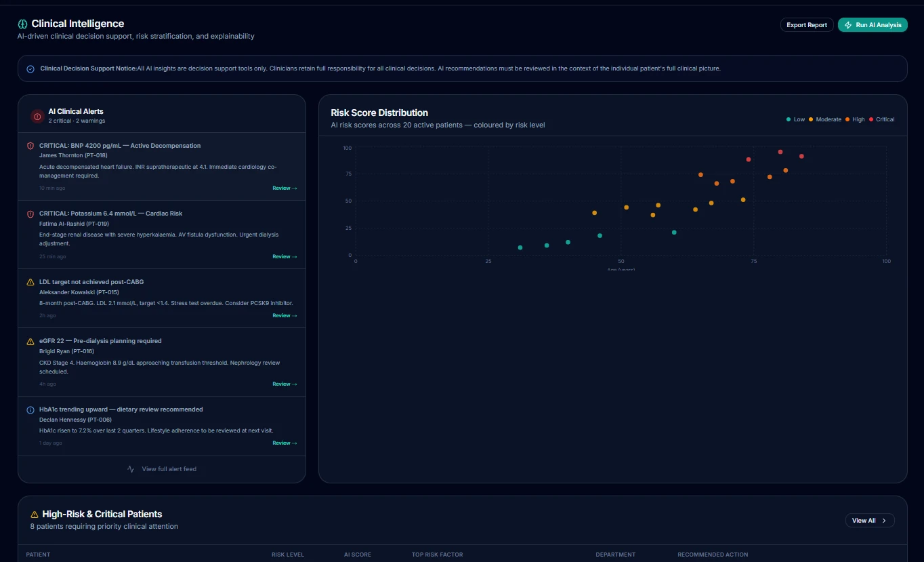
Task: Click the '8 patients requiring priority clinical attention' text
Action: tap(104, 526)
